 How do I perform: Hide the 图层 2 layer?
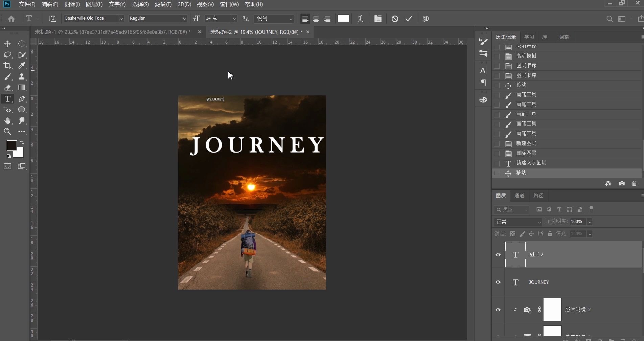(498, 255)
